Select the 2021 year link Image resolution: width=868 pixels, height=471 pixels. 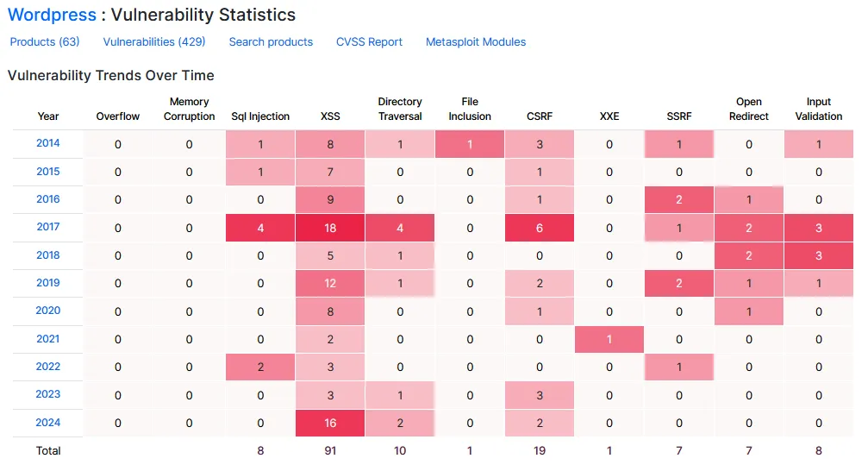[48, 339]
